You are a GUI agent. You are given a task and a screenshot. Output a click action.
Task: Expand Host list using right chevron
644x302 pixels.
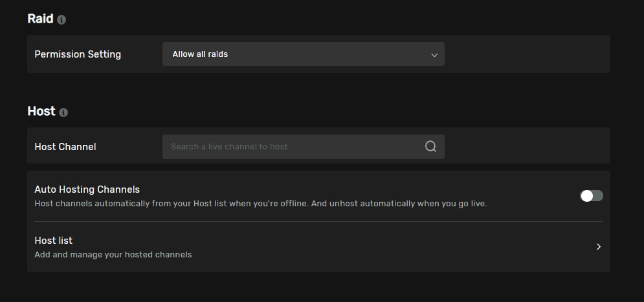click(598, 247)
